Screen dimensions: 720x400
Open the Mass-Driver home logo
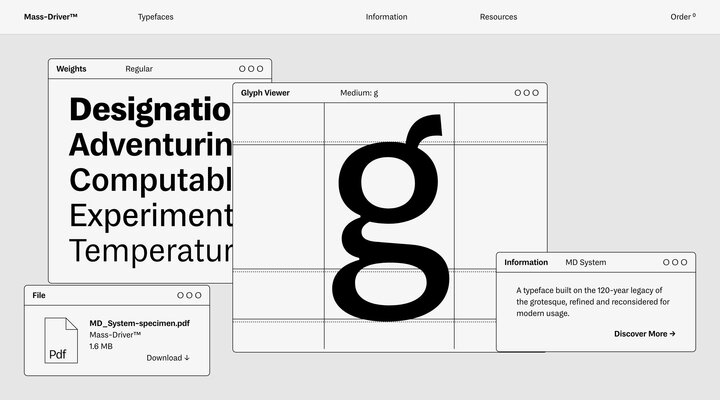[51, 17]
